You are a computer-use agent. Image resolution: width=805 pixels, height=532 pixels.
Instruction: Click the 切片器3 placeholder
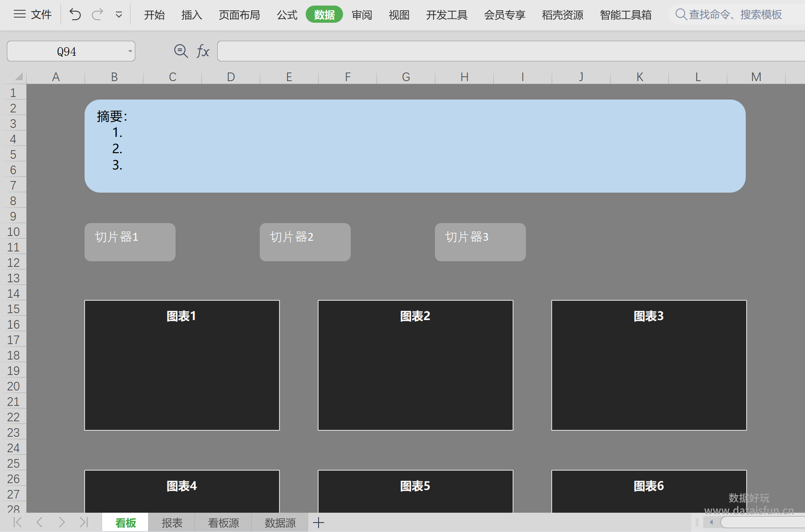point(480,242)
